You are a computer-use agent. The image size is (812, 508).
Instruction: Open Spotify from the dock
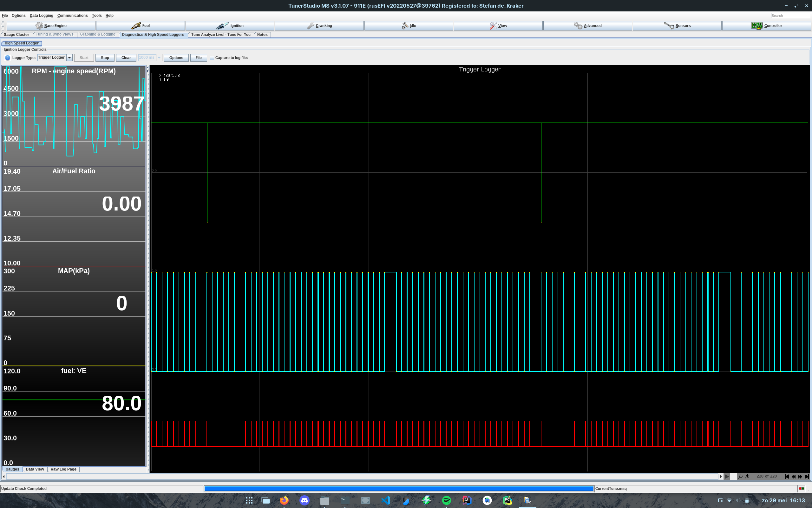click(x=446, y=500)
